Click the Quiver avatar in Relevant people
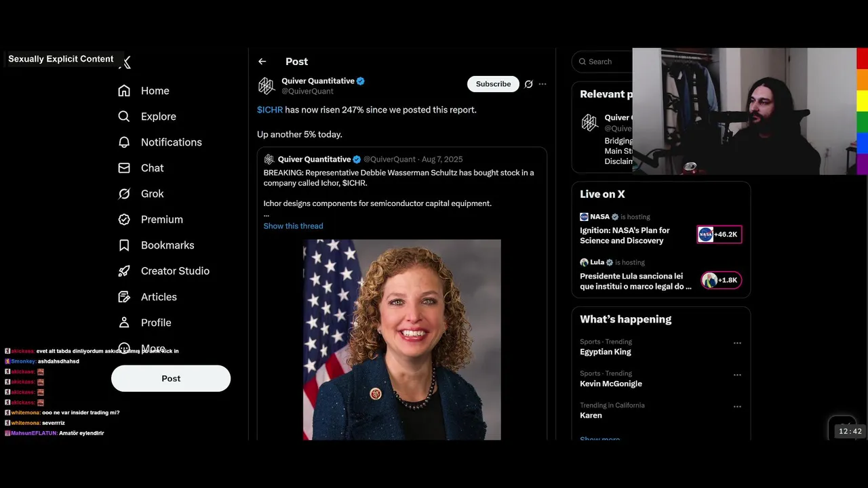This screenshot has height=488, width=868. pos(590,123)
